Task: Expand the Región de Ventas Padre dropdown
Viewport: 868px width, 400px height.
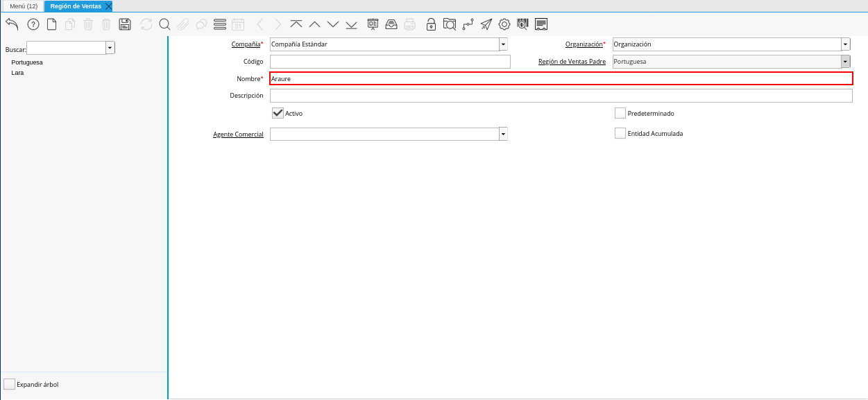Action: [845, 62]
